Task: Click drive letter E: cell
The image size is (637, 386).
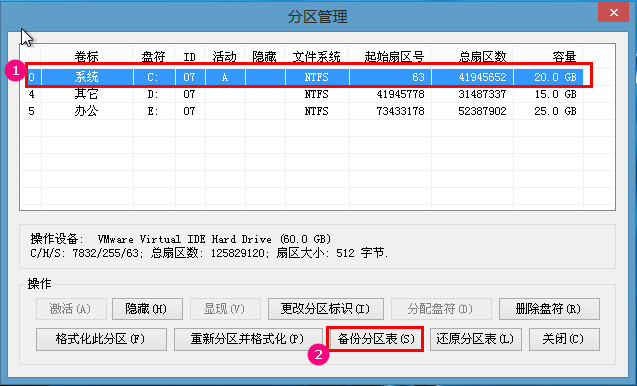Action: [153, 111]
